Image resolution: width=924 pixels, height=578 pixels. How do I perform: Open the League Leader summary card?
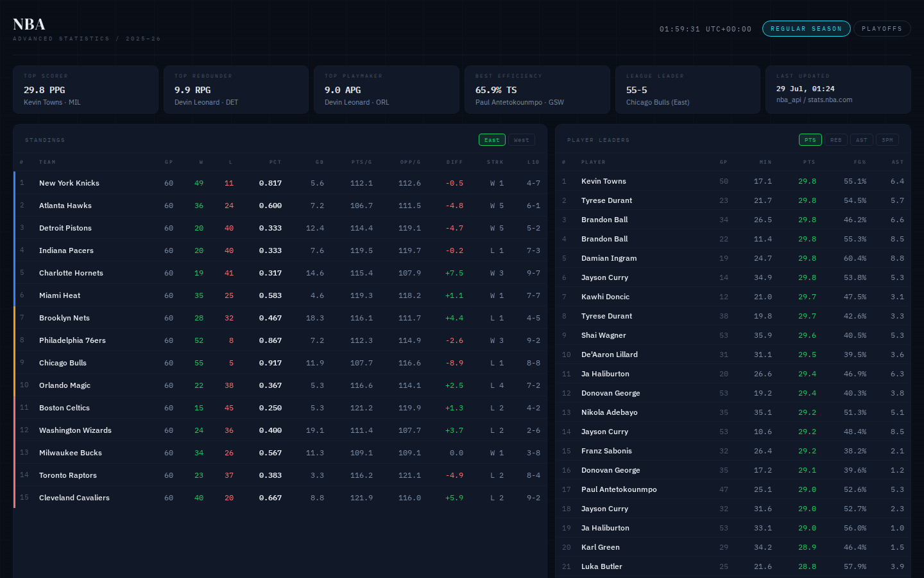click(x=688, y=90)
